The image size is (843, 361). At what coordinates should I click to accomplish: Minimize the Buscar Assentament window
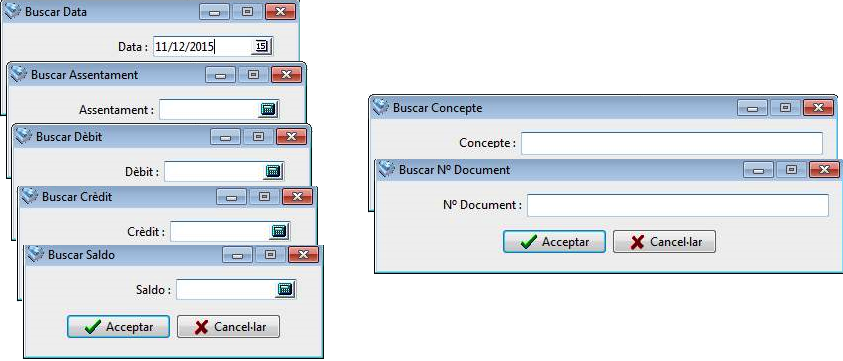tap(220, 74)
